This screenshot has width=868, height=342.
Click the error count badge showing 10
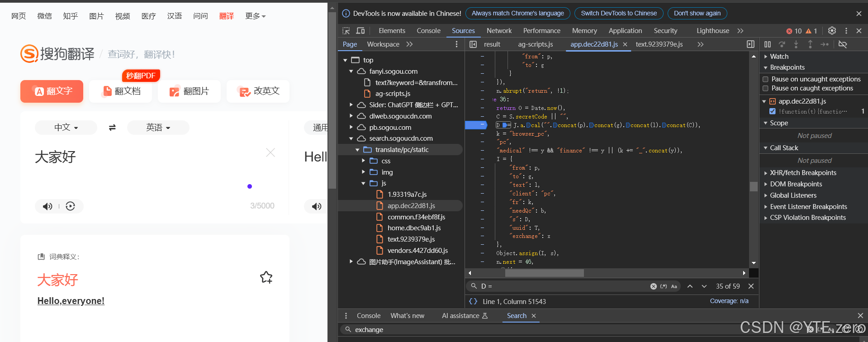pos(794,31)
